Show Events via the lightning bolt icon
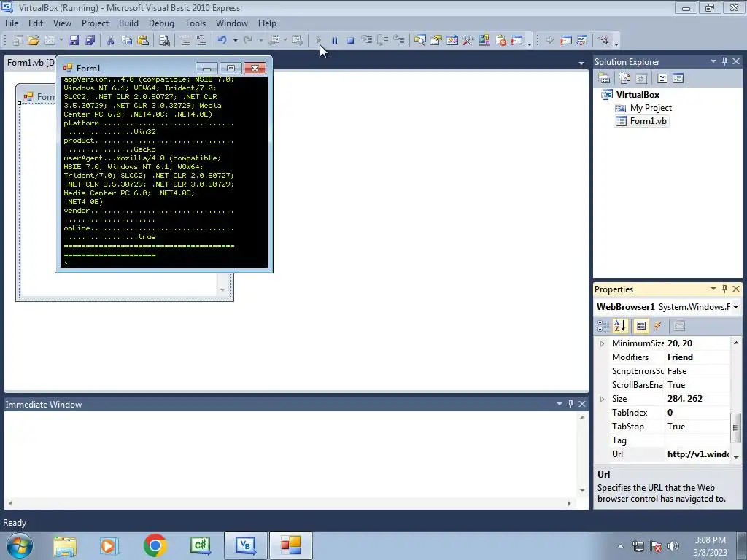Image resolution: width=747 pixels, height=560 pixels. pos(658,326)
